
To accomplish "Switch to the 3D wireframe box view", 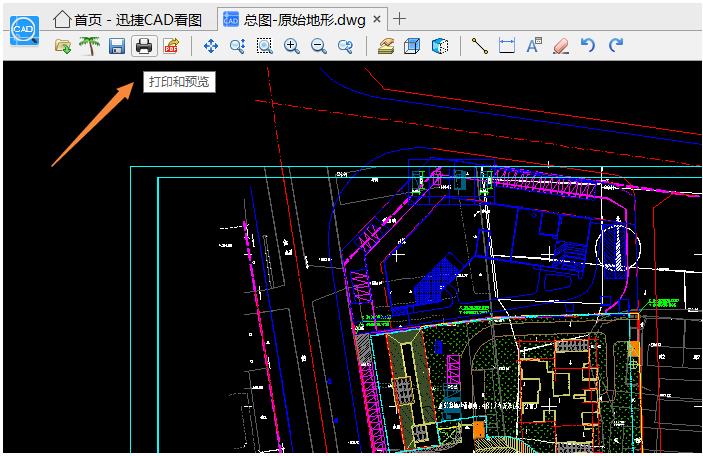I will [412, 46].
